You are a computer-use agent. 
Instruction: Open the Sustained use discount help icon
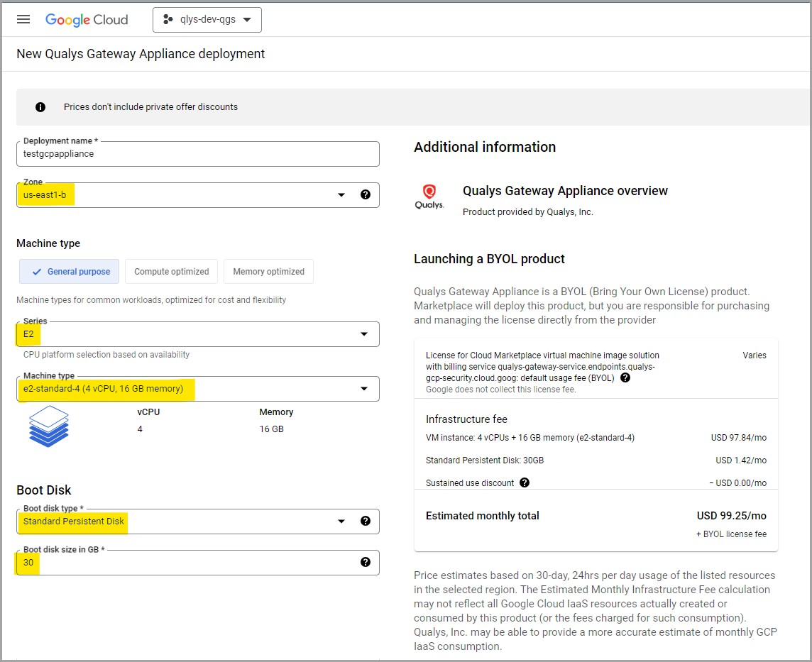pos(525,482)
